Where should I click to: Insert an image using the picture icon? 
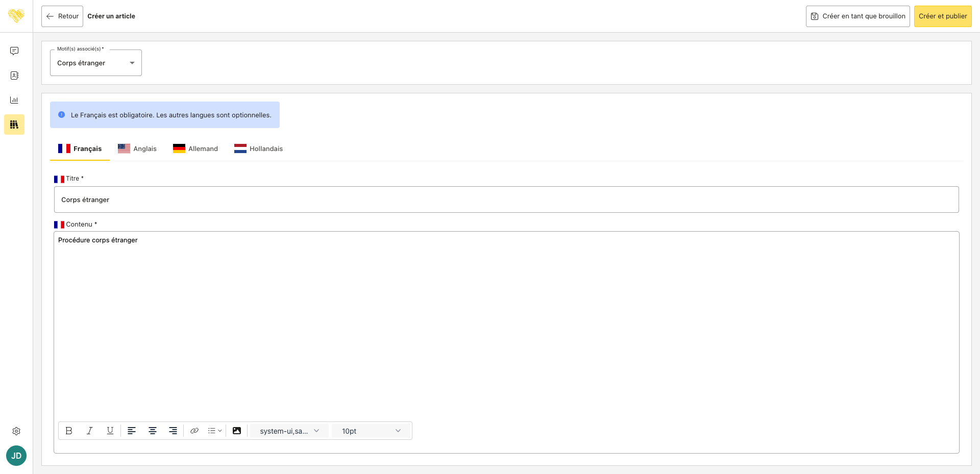(237, 431)
